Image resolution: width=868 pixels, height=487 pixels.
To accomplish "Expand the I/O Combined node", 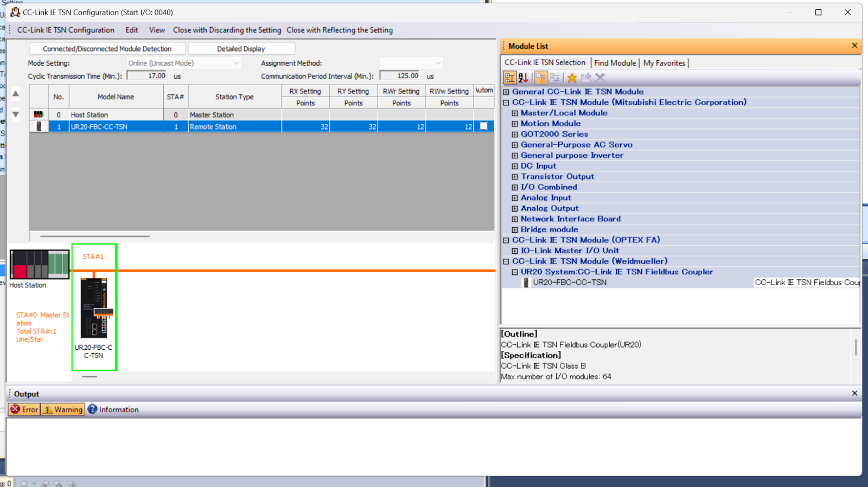I will point(515,187).
